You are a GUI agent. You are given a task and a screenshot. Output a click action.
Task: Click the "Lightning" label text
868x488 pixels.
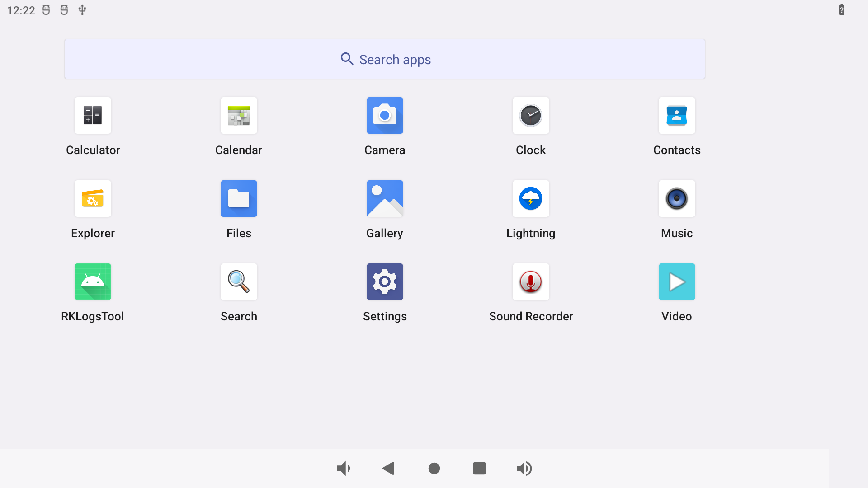click(x=531, y=234)
